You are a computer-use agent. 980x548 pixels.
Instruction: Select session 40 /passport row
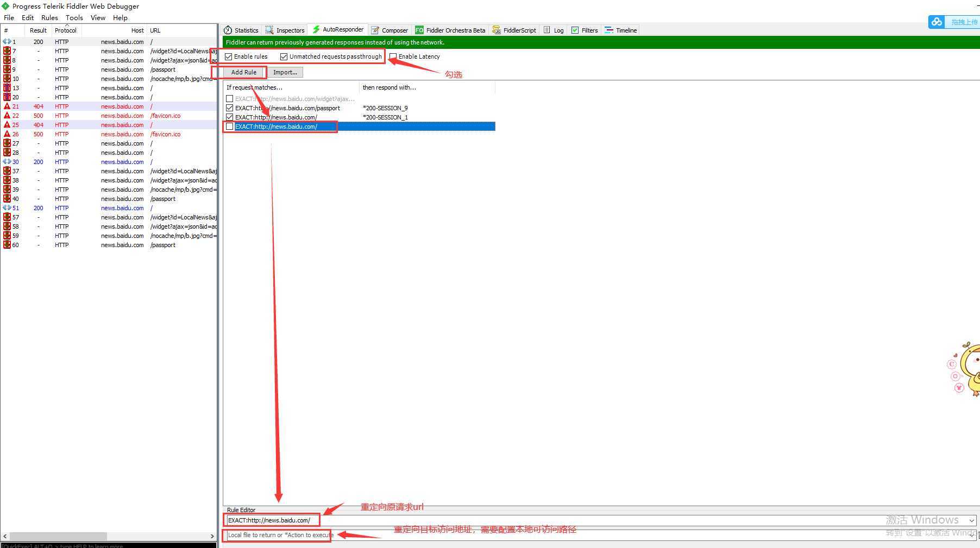(109, 199)
